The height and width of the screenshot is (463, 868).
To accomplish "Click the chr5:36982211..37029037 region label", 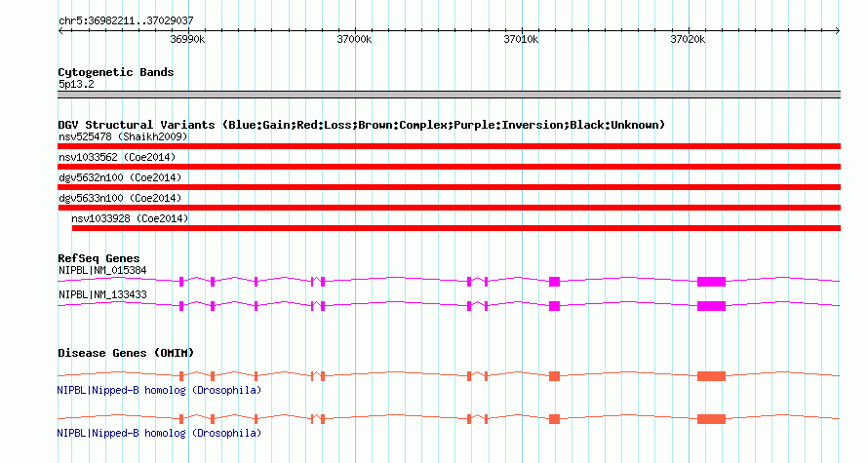I will click(126, 20).
